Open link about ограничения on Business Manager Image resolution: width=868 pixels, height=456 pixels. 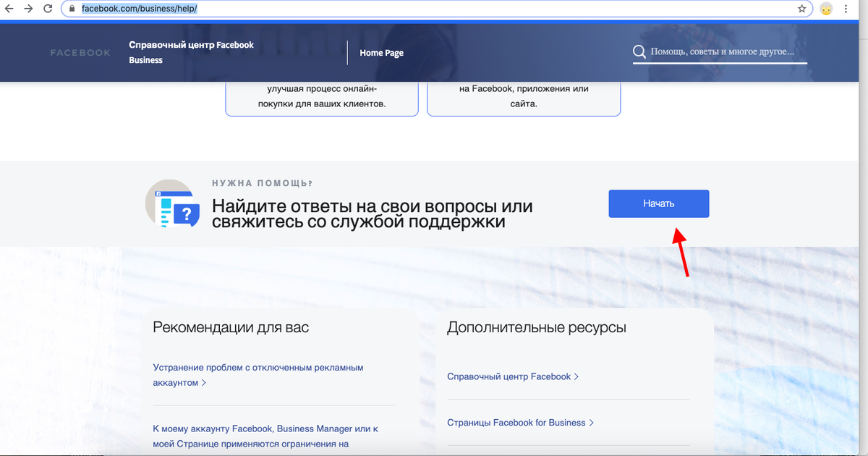[265, 436]
